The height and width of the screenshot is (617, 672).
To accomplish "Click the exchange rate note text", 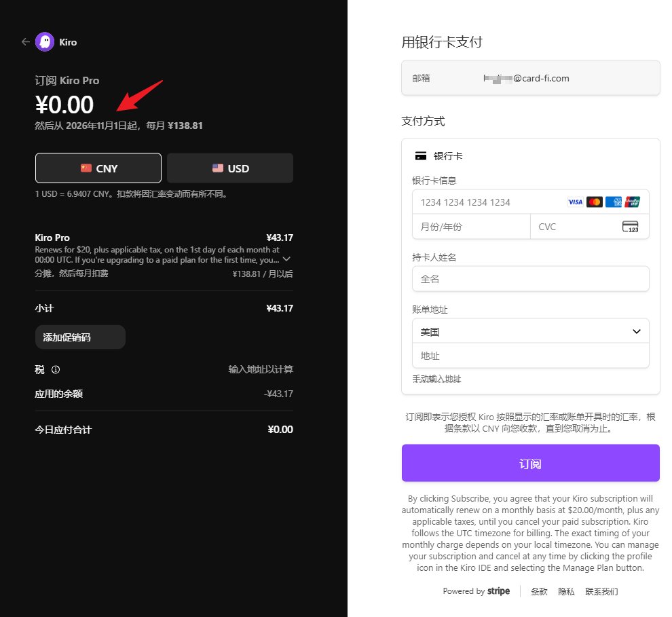I will [131, 193].
